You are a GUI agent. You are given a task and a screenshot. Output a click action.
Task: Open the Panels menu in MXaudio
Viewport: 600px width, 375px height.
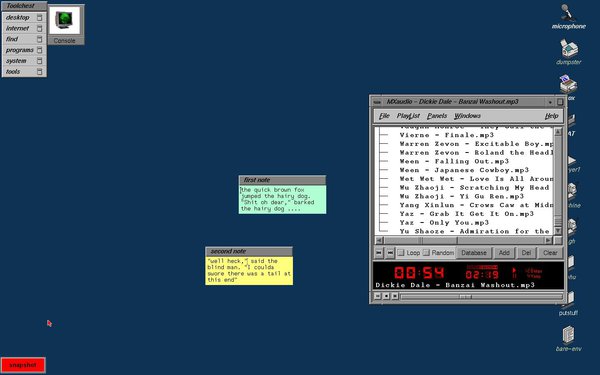(437, 116)
